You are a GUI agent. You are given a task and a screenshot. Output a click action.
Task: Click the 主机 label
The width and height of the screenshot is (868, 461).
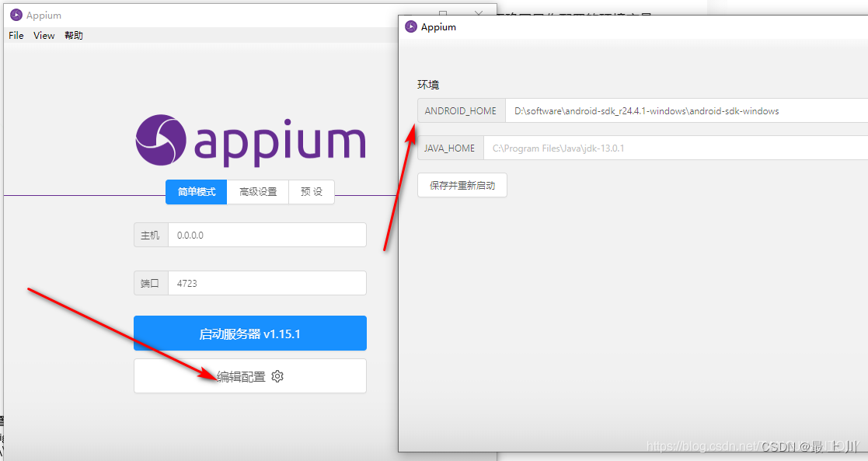pos(151,235)
